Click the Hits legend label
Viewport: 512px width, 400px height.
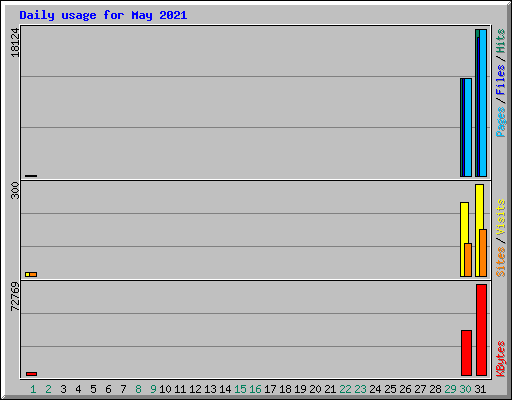pos(500,41)
